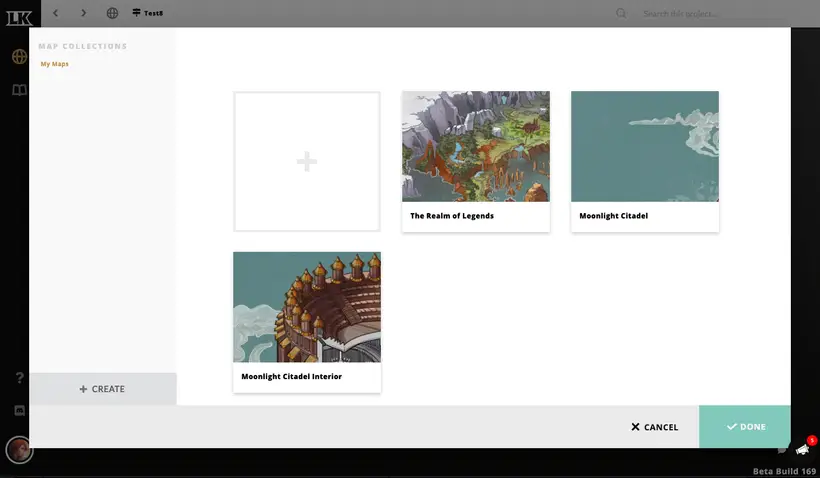Open the globe icon in the top bar
This screenshot has width=820, height=478.
coord(112,13)
